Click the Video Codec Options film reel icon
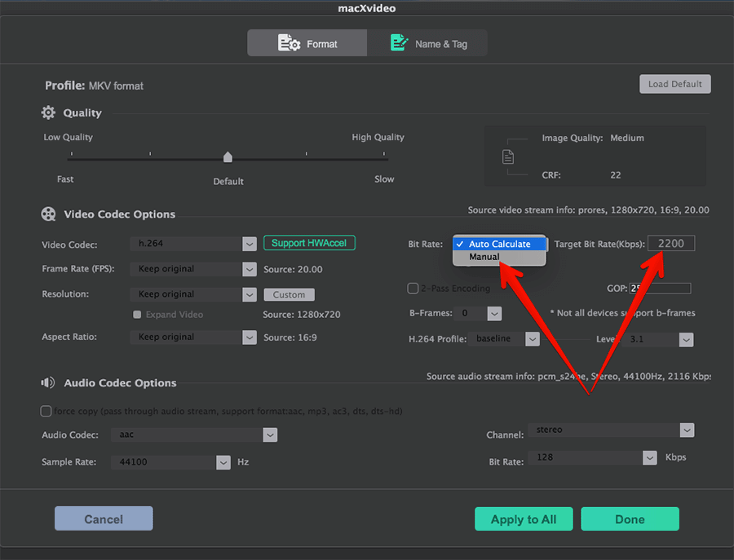This screenshot has width=734, height=560. (48, 214)
